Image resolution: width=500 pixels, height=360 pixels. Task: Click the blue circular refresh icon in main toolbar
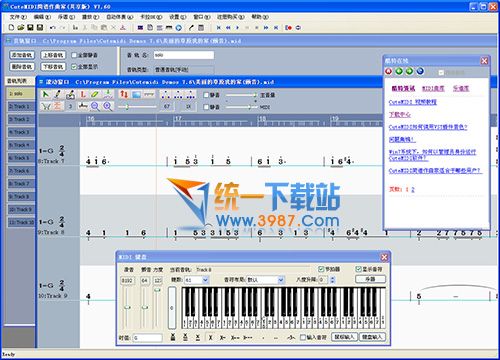pyautogui.click(x=179, y=28)
